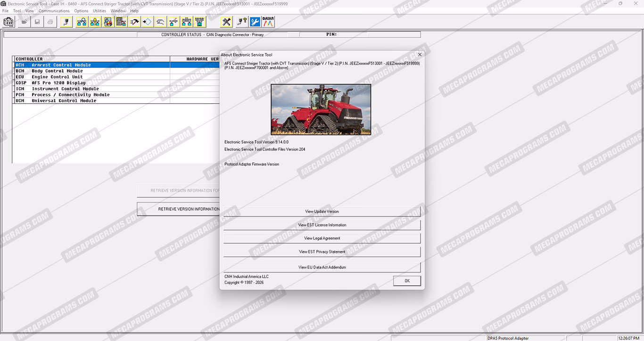
Task: Open the magnifier network diagram tool
Action: (82, 22)
